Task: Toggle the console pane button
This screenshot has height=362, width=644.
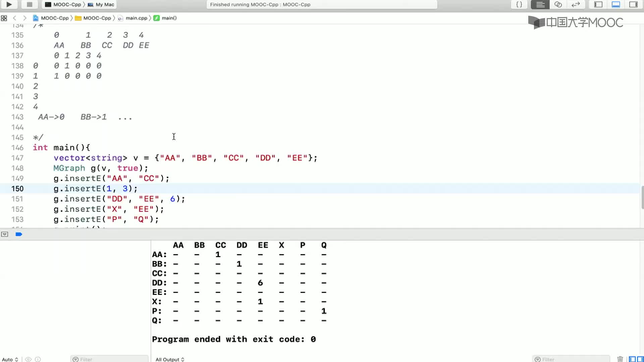Action: coord(640,359)
